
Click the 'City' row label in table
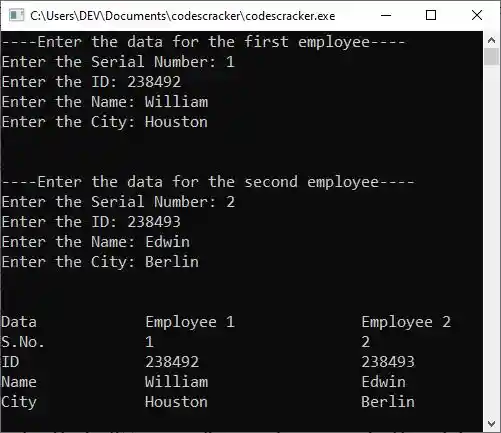(x=19, y=403)
